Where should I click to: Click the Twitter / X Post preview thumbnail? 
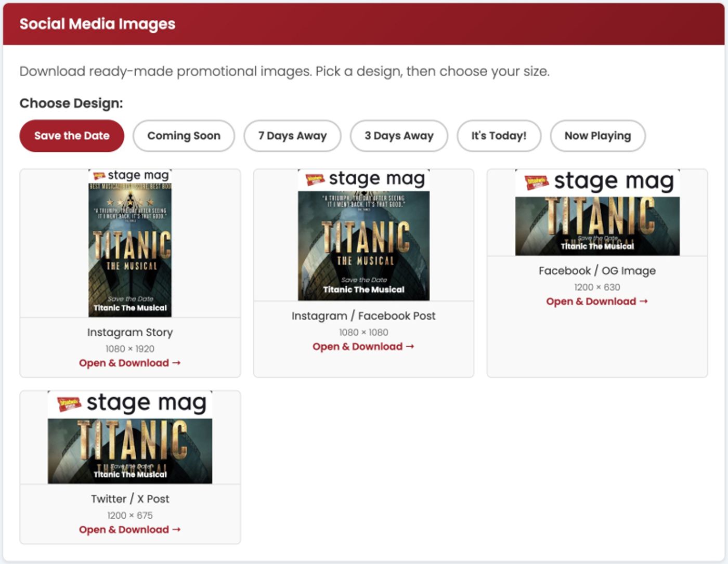pyautogui.click(x=130, y=437)
